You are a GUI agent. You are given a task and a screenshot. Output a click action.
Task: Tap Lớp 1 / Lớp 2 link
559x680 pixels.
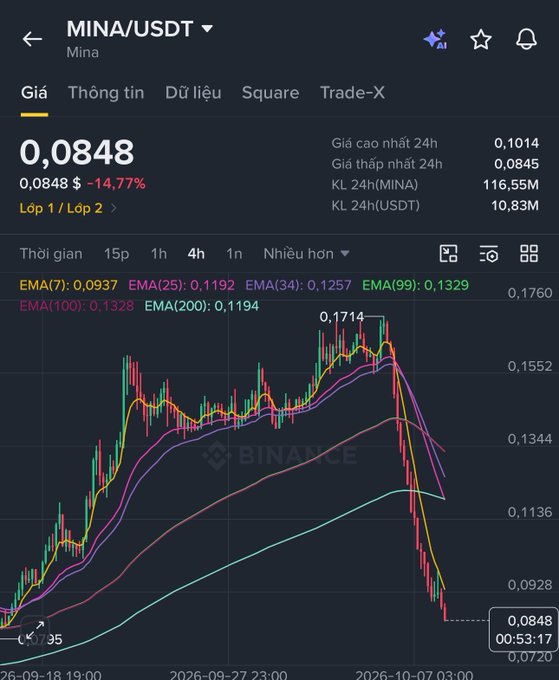tap(61, 208)
